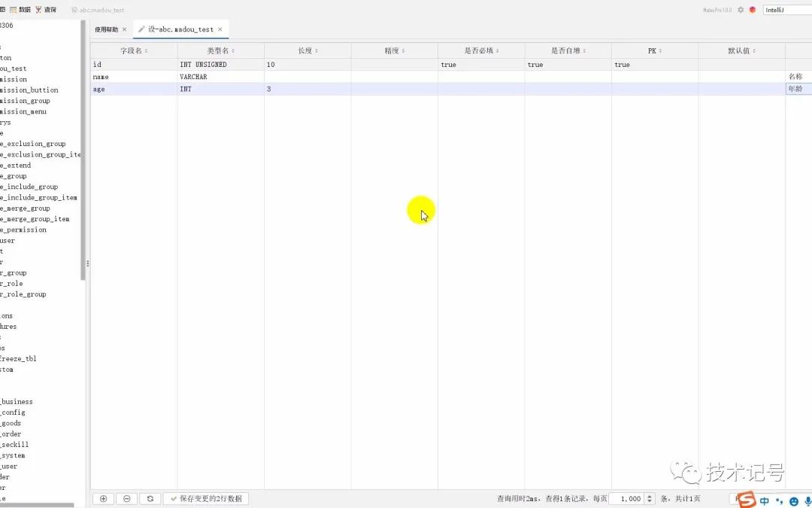This screenshot has width=812, height=508.
Task: Select the mission_buttion tree item
Action: click(x=29, y=90)
